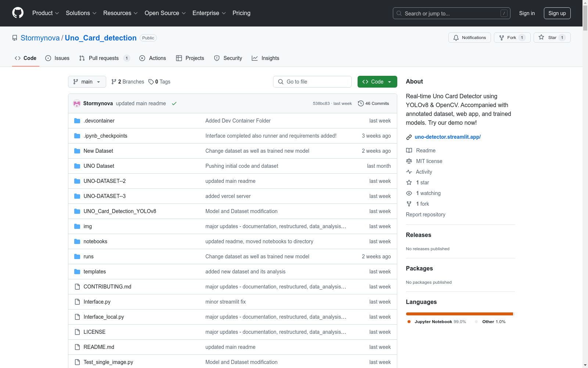View the 2 Branches link
588x368 pixels.
click(128, 82)
